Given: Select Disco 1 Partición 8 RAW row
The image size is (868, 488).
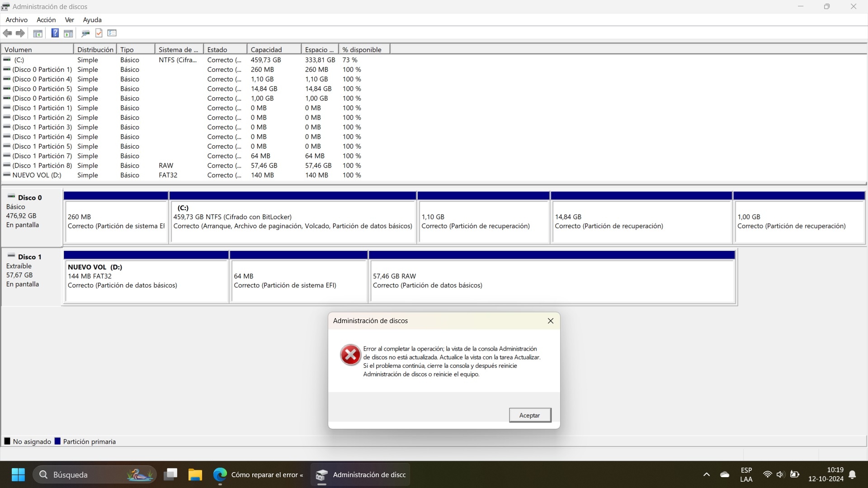Looking at the screenshot, I should point(42,166).
